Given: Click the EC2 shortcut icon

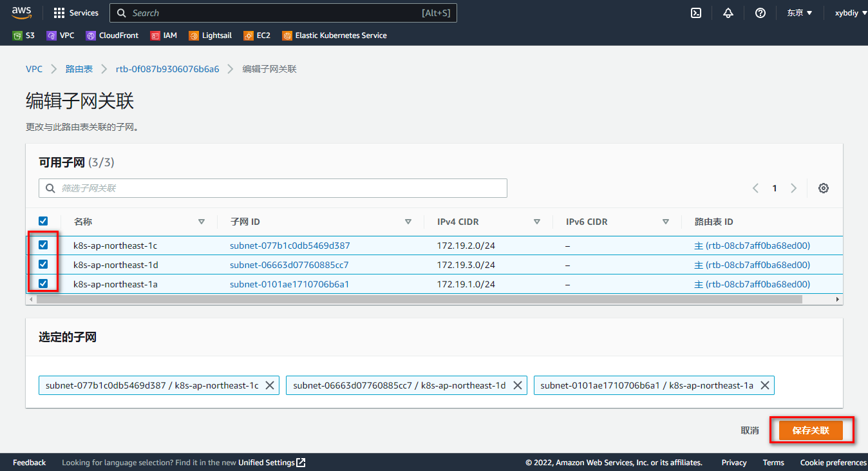Looking at the screenshot, I should click(249, 36).
